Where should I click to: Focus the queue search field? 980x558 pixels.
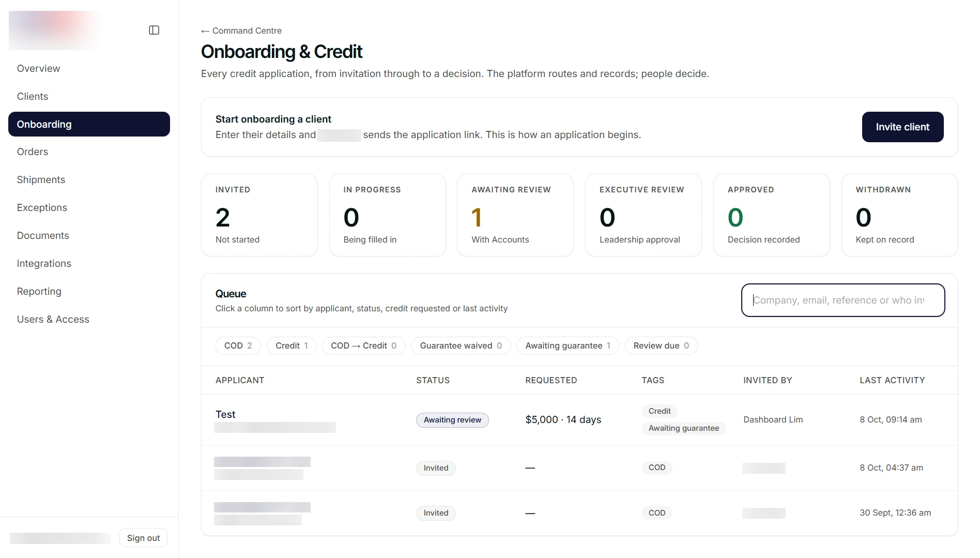point(843,300)
